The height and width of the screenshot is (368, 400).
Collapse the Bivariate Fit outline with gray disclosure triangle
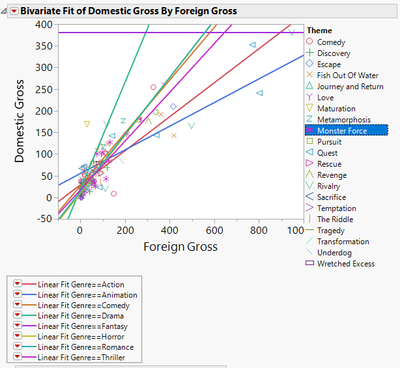click(x=4, y=11)
